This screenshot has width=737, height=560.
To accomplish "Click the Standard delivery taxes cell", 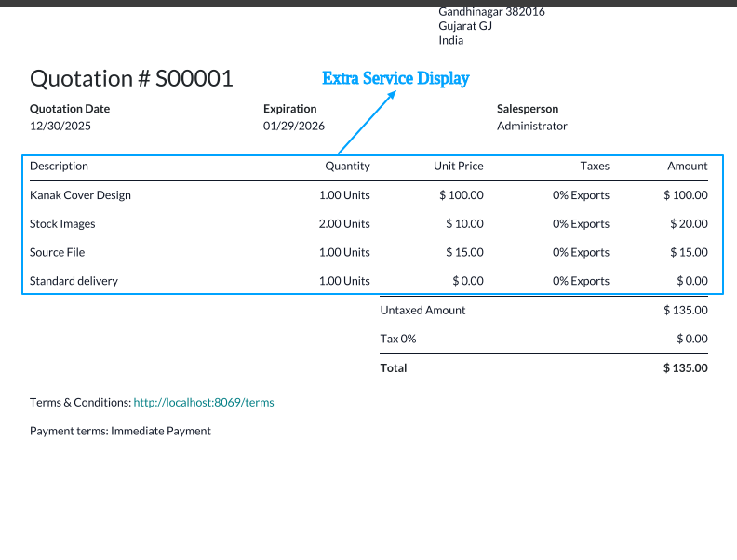I will click(x=581, y=281).
